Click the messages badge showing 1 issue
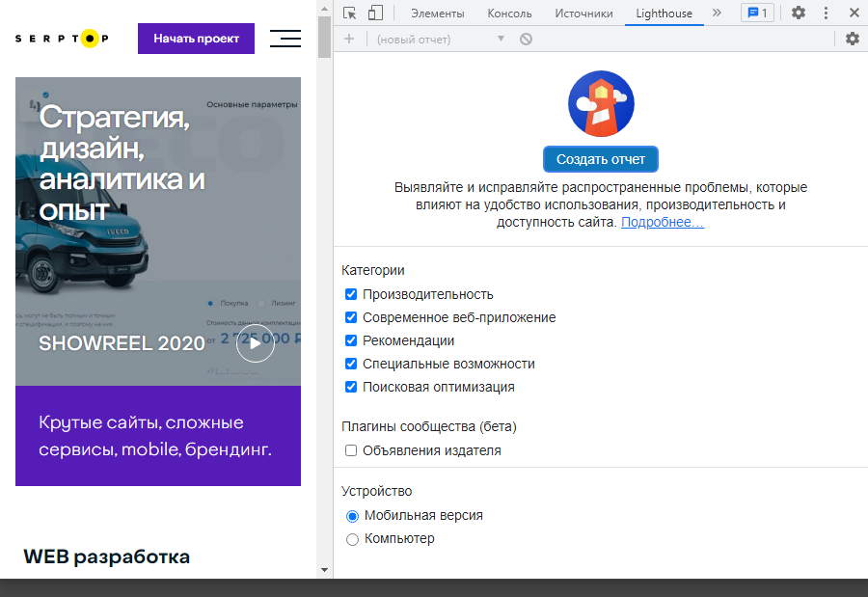The width and height of the screenshot is (868, 597). [757, 14]
